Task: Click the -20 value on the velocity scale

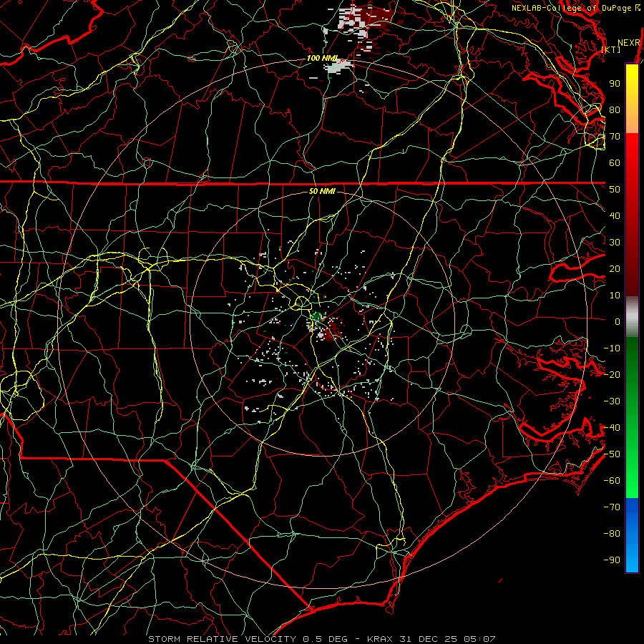Action: pos(612,375)
